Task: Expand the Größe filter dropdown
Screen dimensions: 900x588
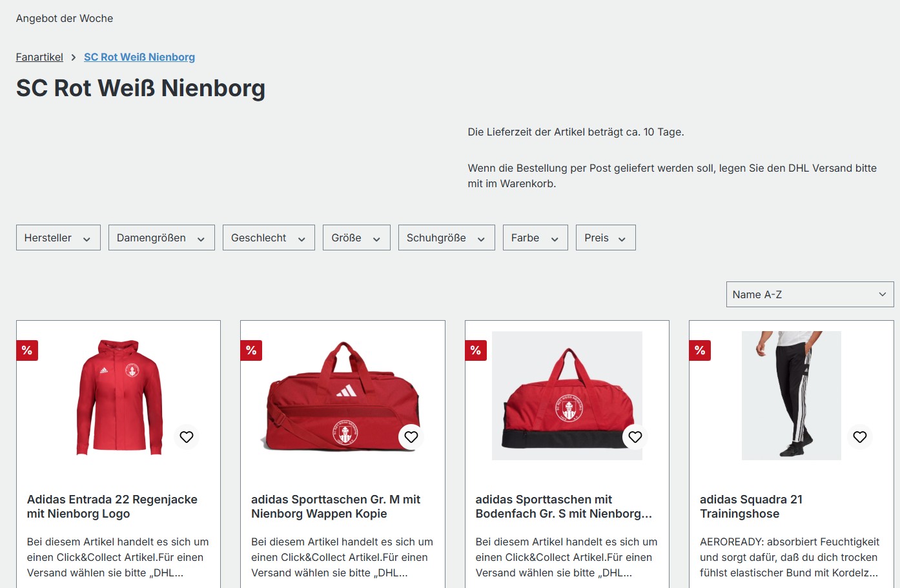Action: pos(356,238)
